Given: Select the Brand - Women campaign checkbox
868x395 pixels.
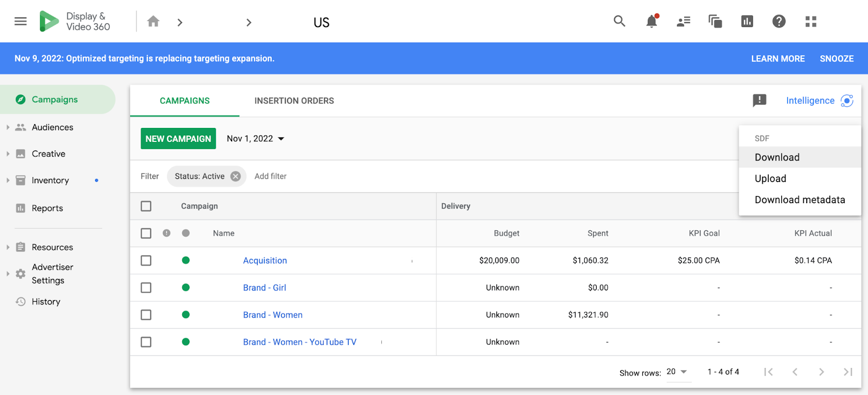Looking at the screenshot, I should click(x=146, y=315).
